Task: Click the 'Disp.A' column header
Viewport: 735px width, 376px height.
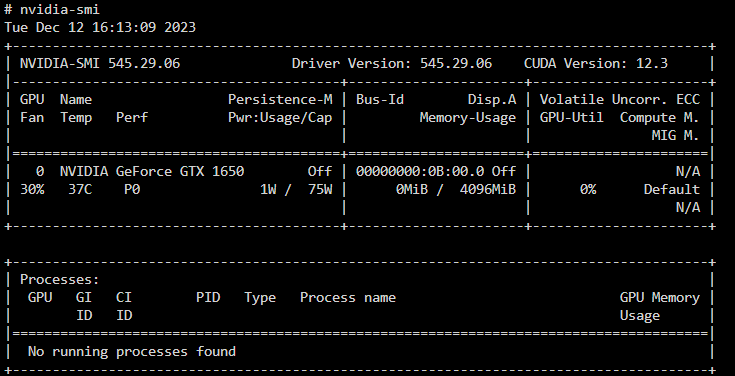Action: point(492,99)
